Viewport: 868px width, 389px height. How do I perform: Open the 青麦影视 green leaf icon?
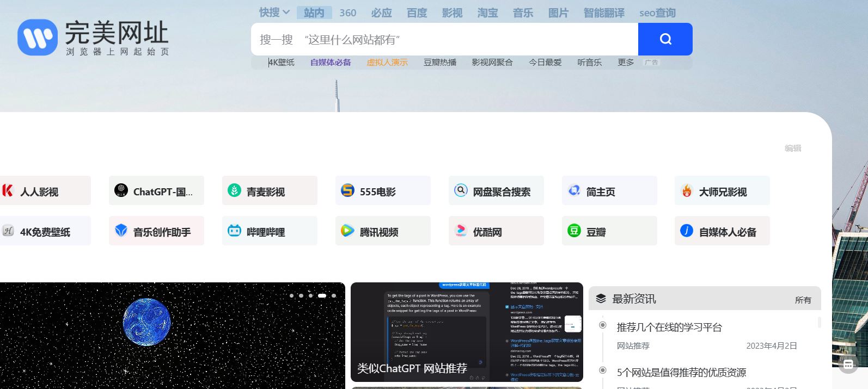click(234, 190)
